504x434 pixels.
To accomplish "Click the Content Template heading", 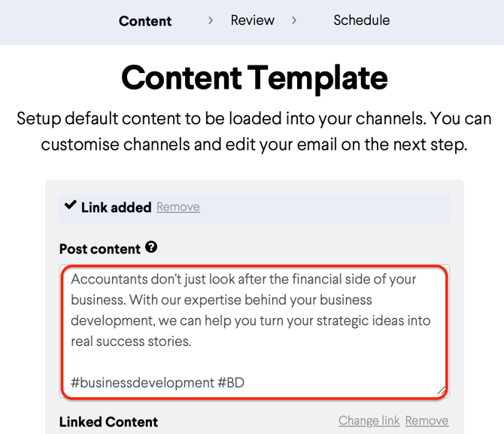I will [254, 77].
